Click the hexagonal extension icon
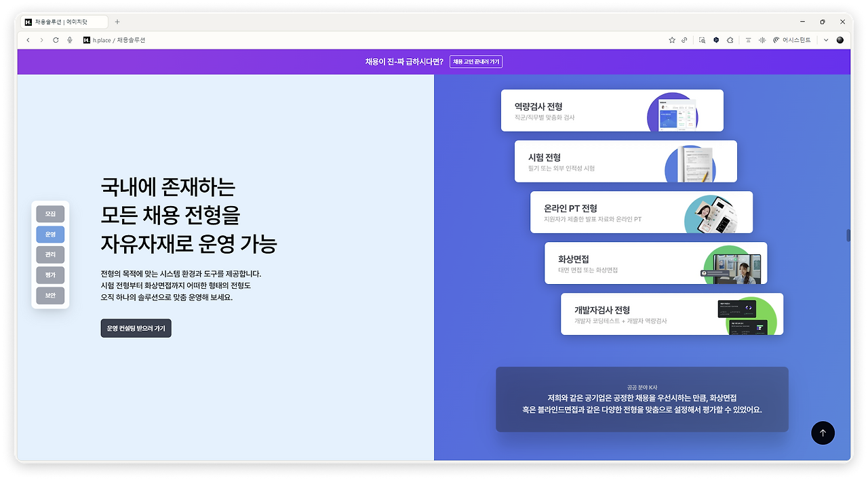This screenshot has width=868, height=480. tap(716, 39)
